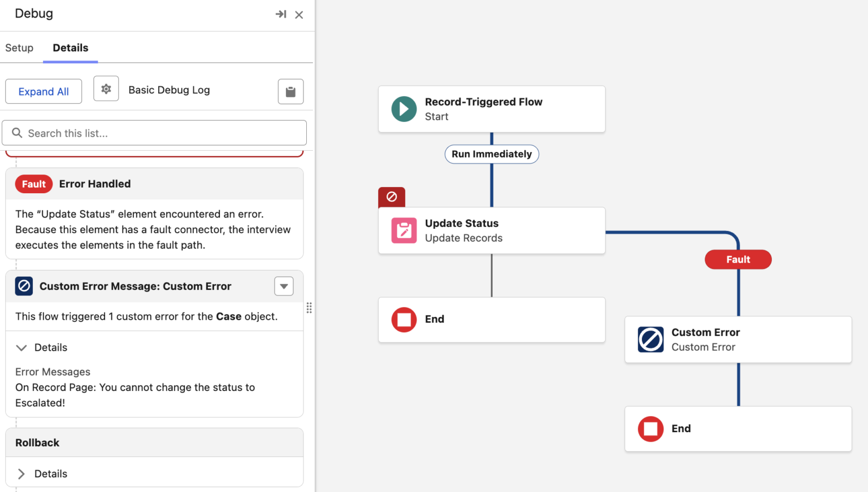
Task: Copy debug log using the clipboard icon
Action: click(290, 91)
